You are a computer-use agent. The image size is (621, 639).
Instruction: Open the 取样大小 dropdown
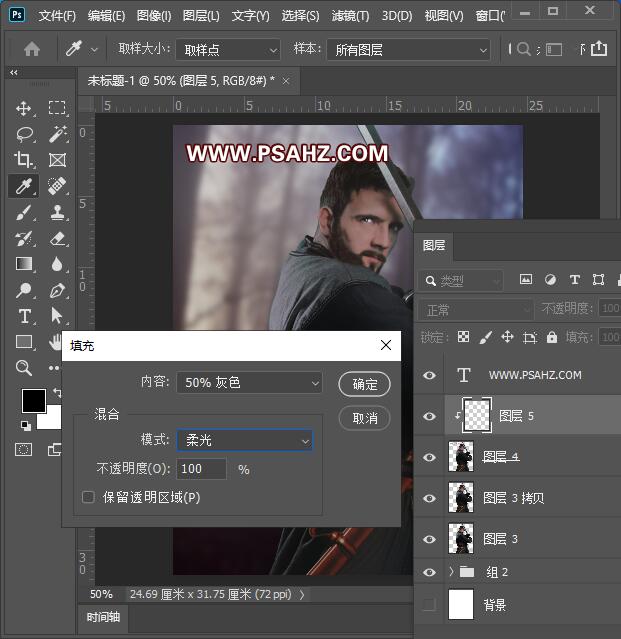tap(228, 50)
